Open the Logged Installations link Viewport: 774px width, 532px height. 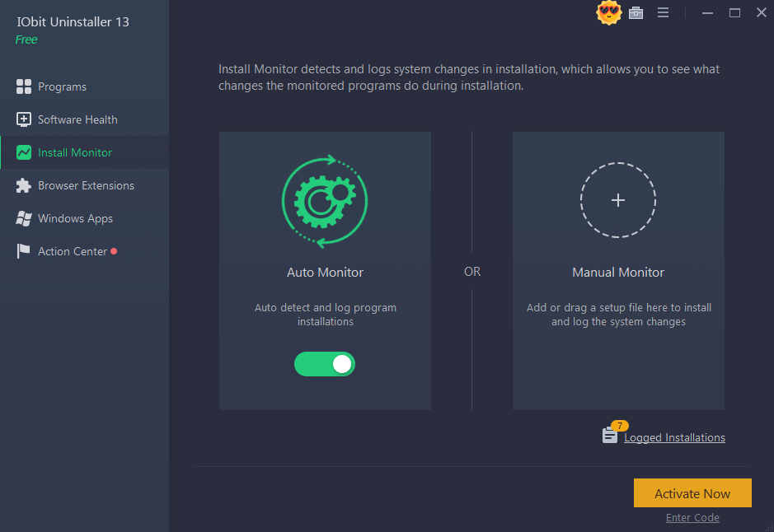pyautogui.click(x=674, y=438)
